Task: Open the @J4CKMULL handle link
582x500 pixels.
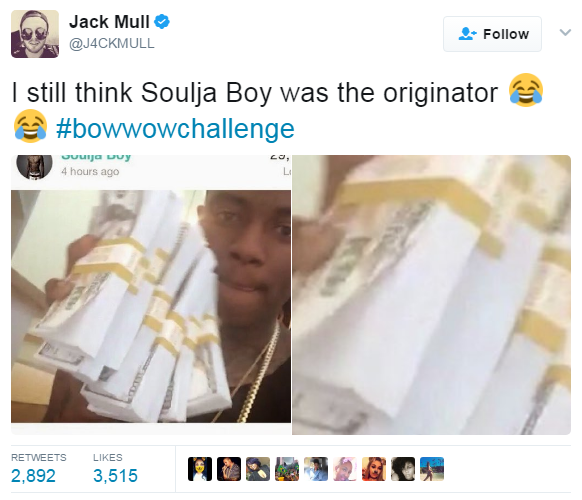Action: pyautogui.click(x=112, y=43)
